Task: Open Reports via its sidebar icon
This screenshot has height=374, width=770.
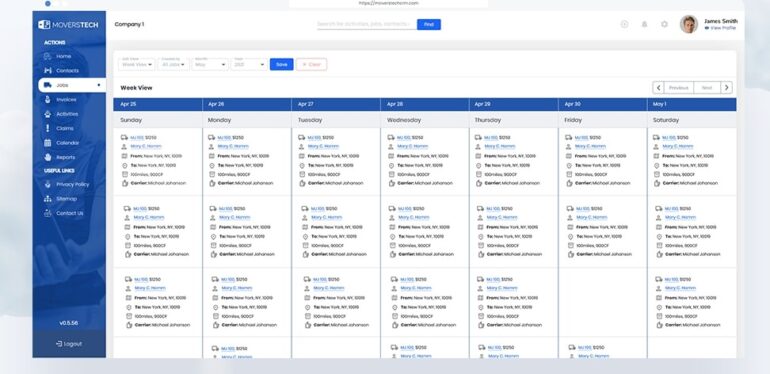Action: (x=48, y=157)
